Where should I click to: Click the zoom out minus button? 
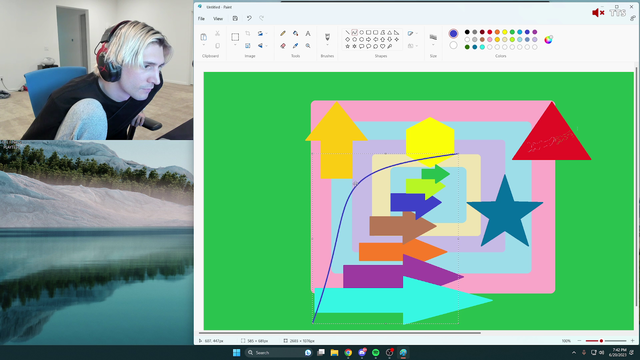click(579, 341)
